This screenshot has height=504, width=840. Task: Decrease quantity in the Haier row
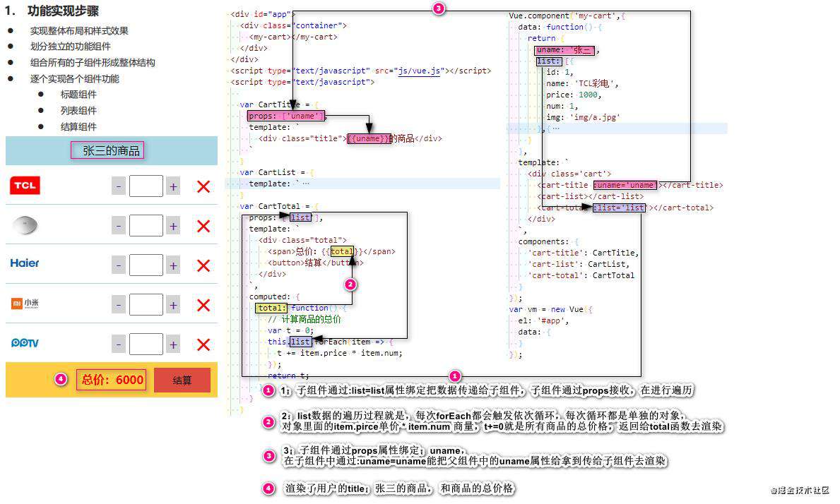point(119,266)
